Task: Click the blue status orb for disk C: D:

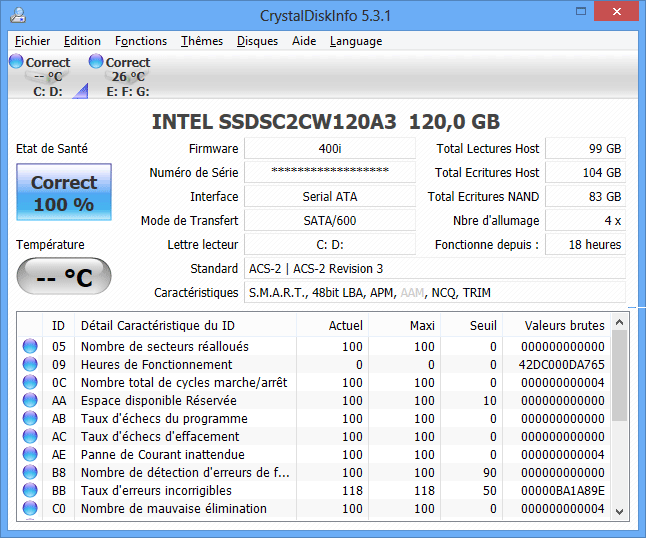Action: pos(16,61)
